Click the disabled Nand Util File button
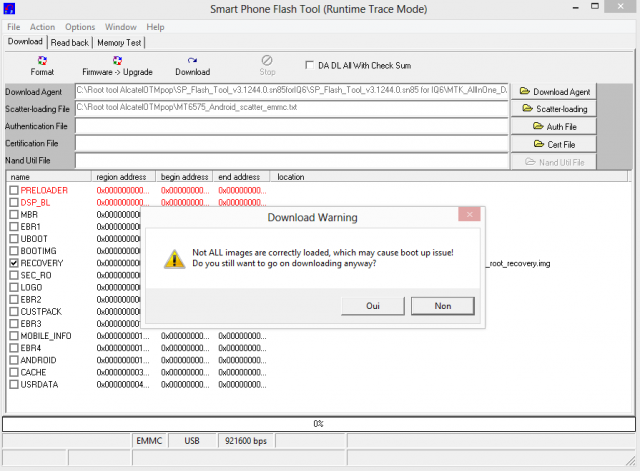 (x=553, y=162)
